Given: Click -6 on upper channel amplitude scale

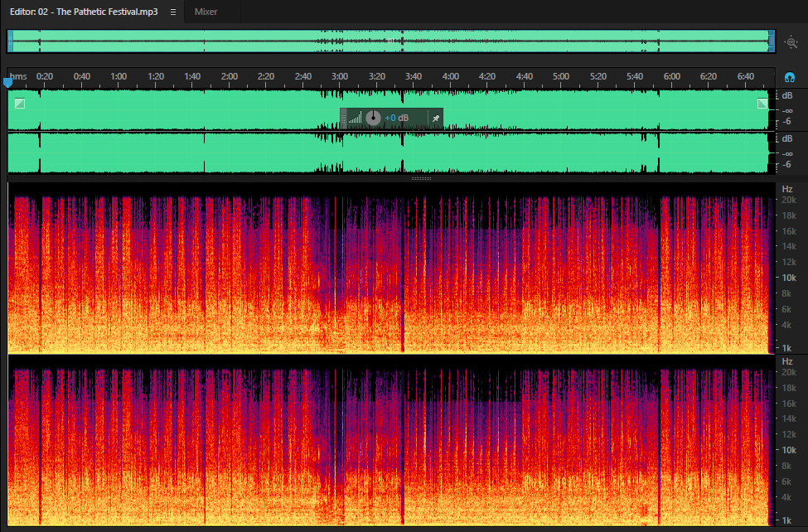Looking at the screenshot, I should 786,122.
